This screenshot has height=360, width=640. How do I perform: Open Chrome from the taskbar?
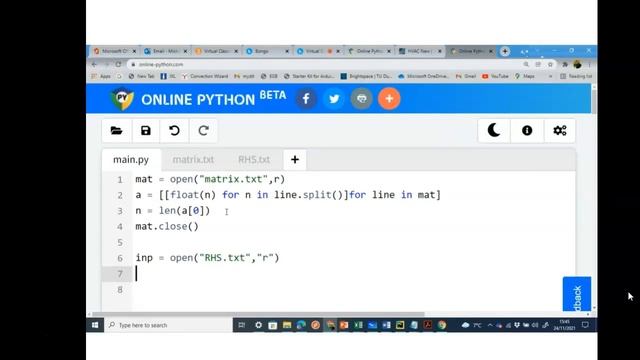point(442,325)
